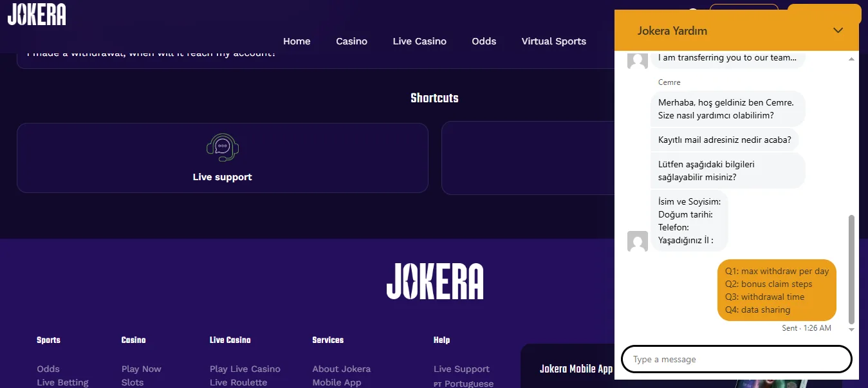868x388 pixels.
Task: Click the 'Kayıtlı mail adresiniz nedir acaba?' message
Action: 725,140
